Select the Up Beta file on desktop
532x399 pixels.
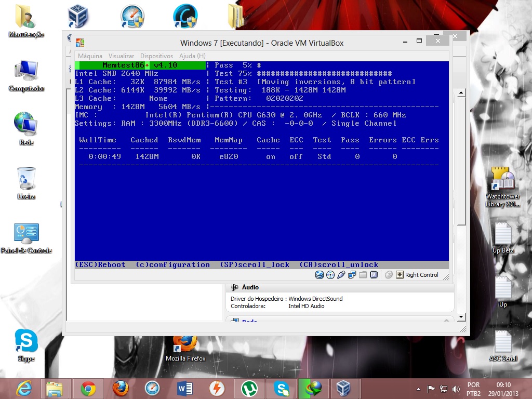pyautogui.click(x=503, y=237)
